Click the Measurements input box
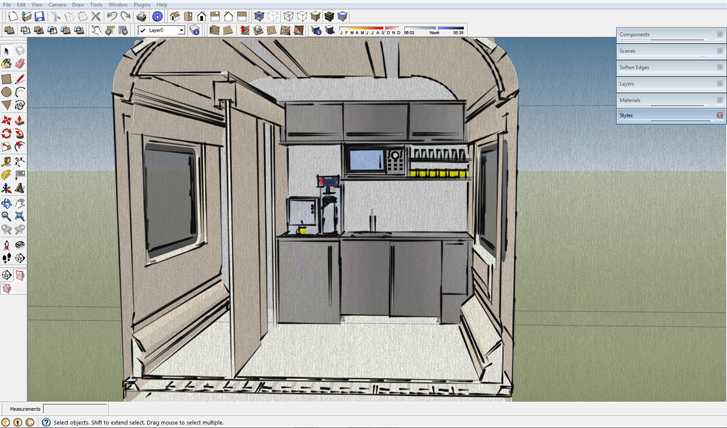This screenshot has height=428, width=727. point(75,409)
